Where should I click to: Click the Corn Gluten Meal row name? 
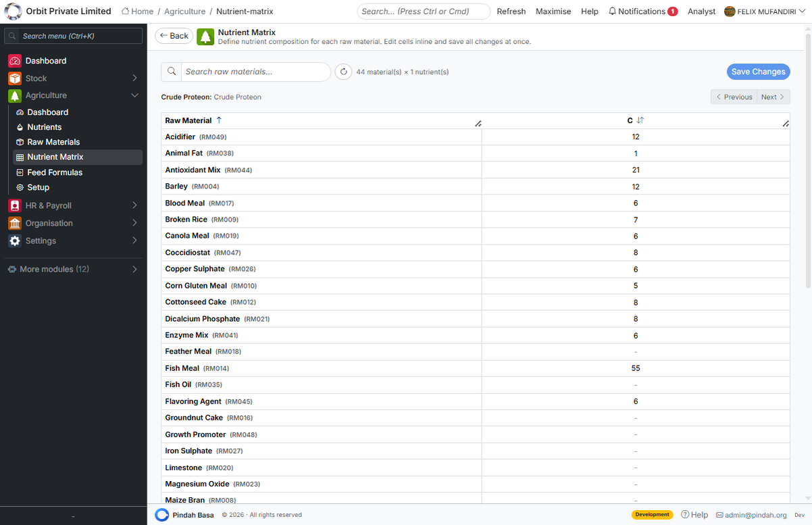(x=196, y=286)
